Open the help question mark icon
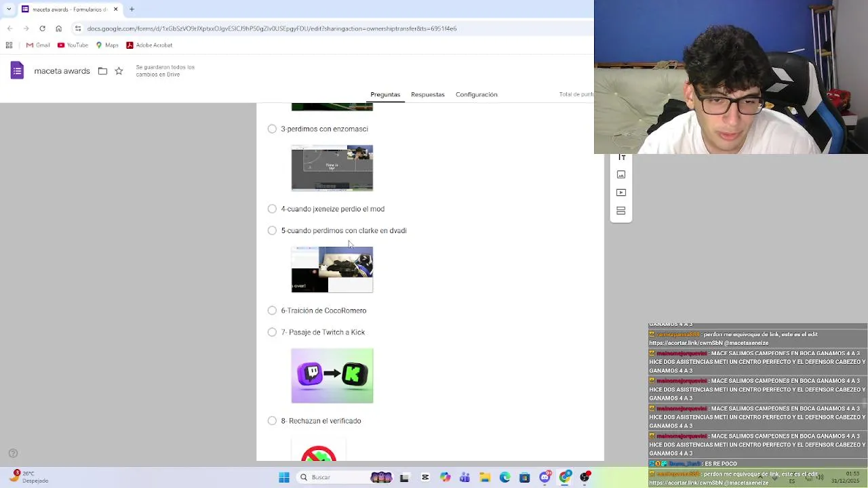Viewport: 868px width, 488px height. [x=13, y=453]
